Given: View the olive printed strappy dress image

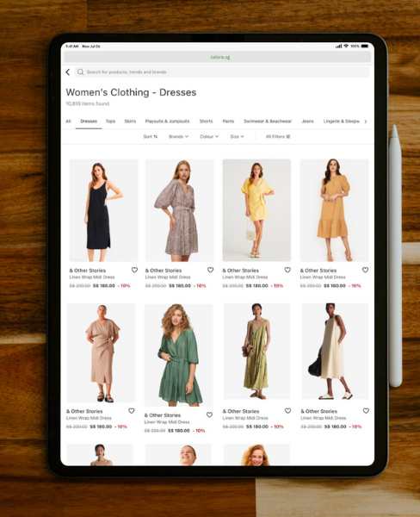Looking at the screenshot, I should tap(257, 352).
